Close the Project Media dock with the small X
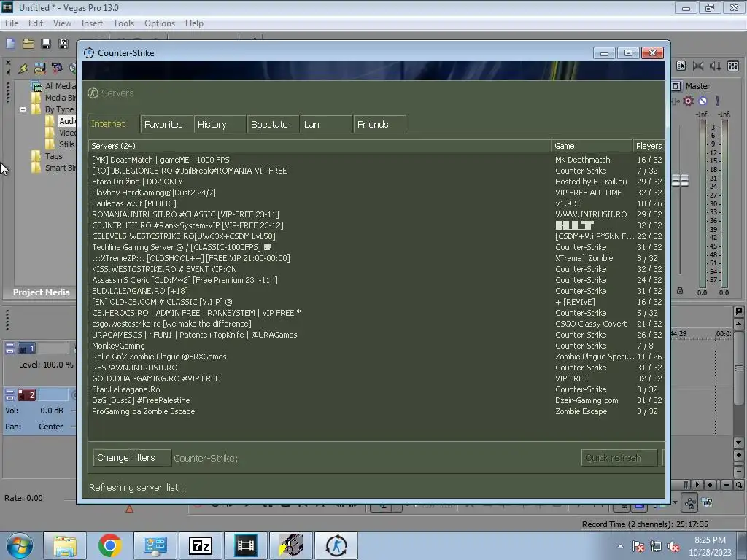 point(8,63)
